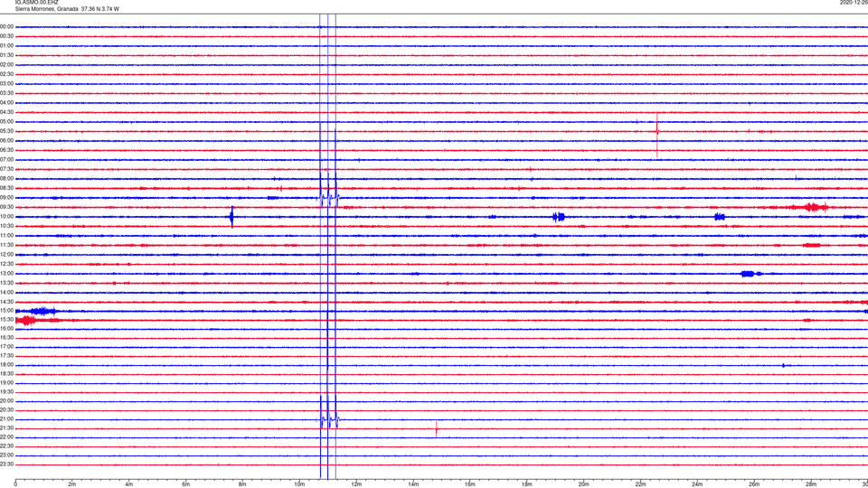Click the 06:30 time label
This screenshot has width=868, height=488.
pos(6,150)
